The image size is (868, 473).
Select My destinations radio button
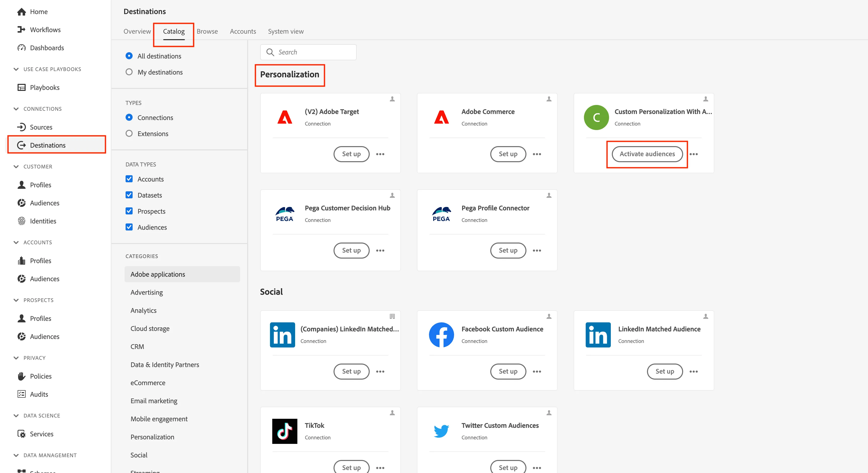129,72
